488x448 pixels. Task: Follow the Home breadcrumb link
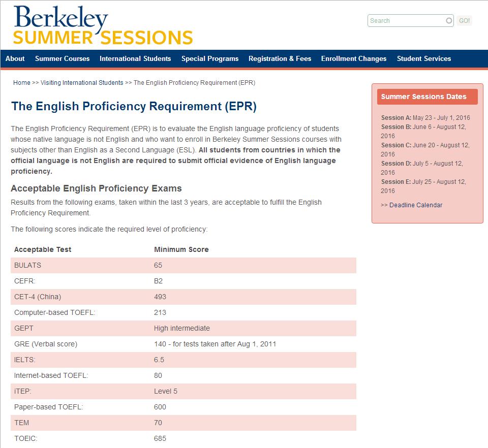click(x=21, y=83)
